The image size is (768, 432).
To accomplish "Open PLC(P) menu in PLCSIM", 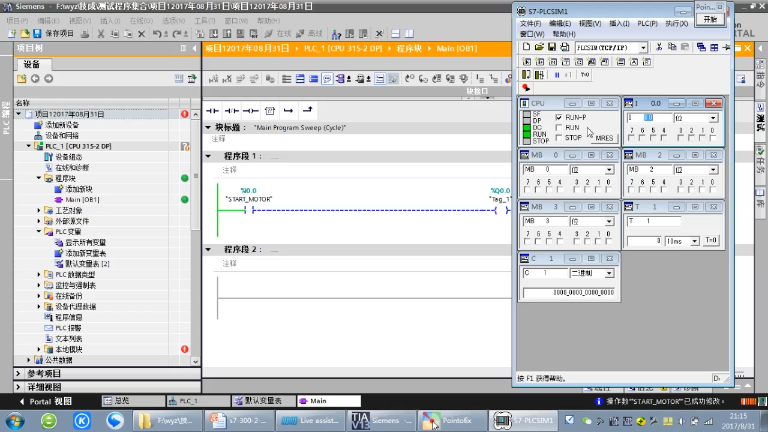I will [647, 24].
